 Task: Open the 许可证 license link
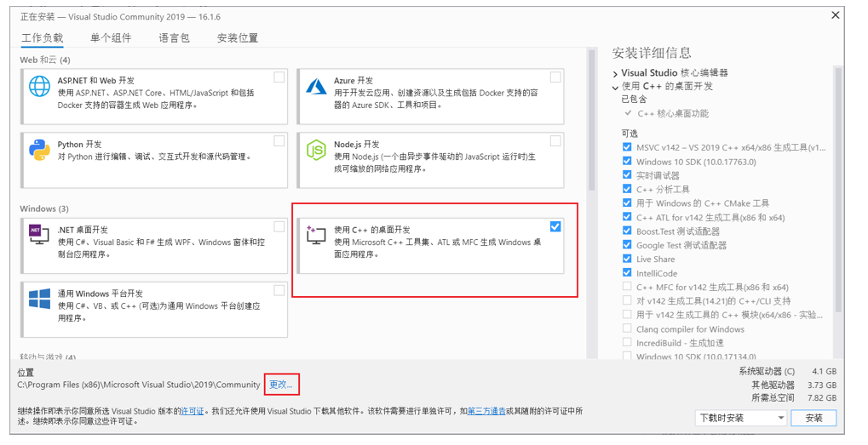(x=193, y=411)
